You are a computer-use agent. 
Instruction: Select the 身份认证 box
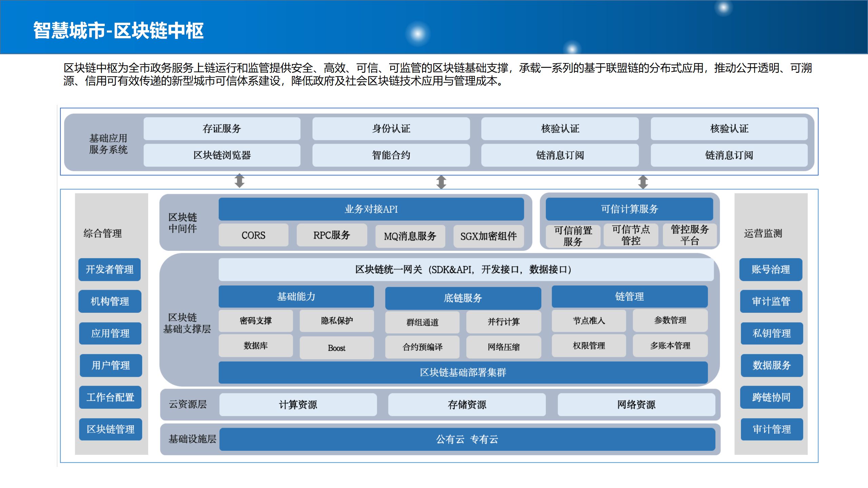(x=391, y=128)
